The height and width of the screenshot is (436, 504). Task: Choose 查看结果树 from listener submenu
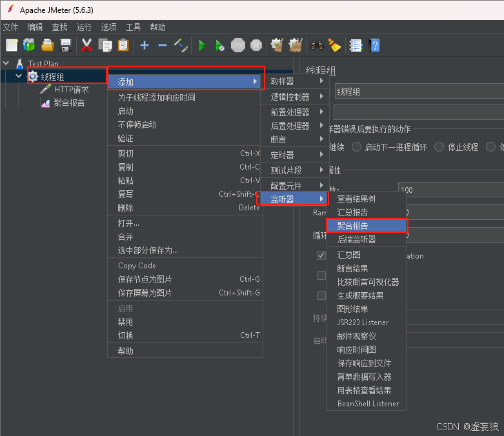pyautogui.click(x=367, y=199)
